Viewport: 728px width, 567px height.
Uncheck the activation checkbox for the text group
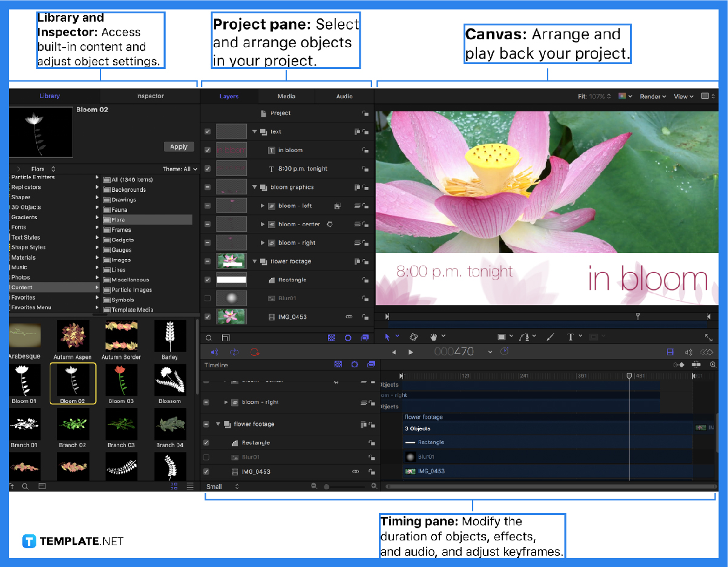208,131
